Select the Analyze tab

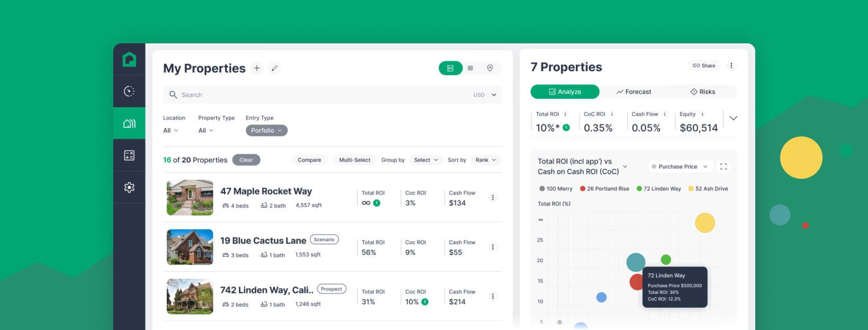pyautogui.click(x=565, y=92)
